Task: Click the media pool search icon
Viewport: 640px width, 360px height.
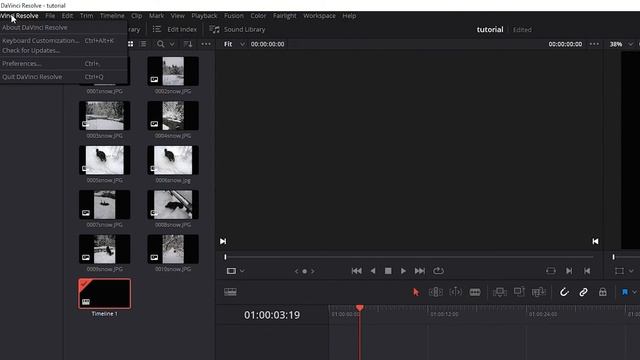Action: click(161, 44)
